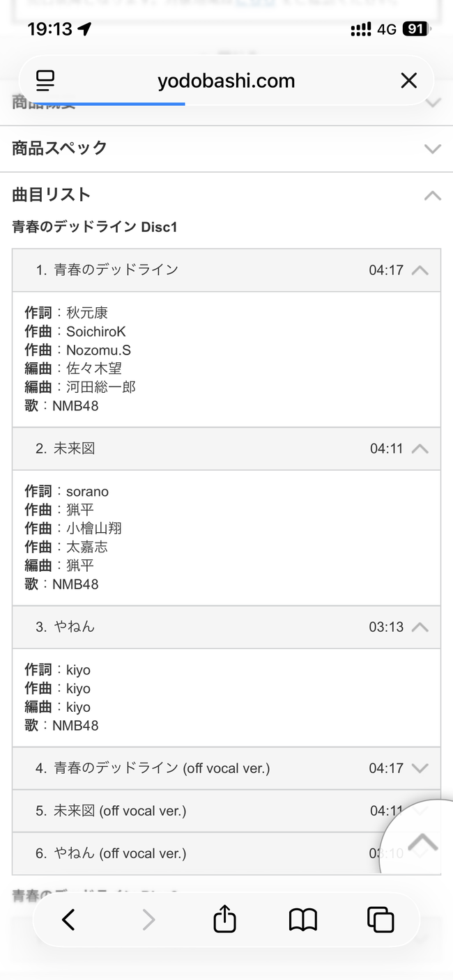The width and height of the screenshot is (453, 980).
Task: Collapse track 1 青春のデッドライン details
Action: 420,270
